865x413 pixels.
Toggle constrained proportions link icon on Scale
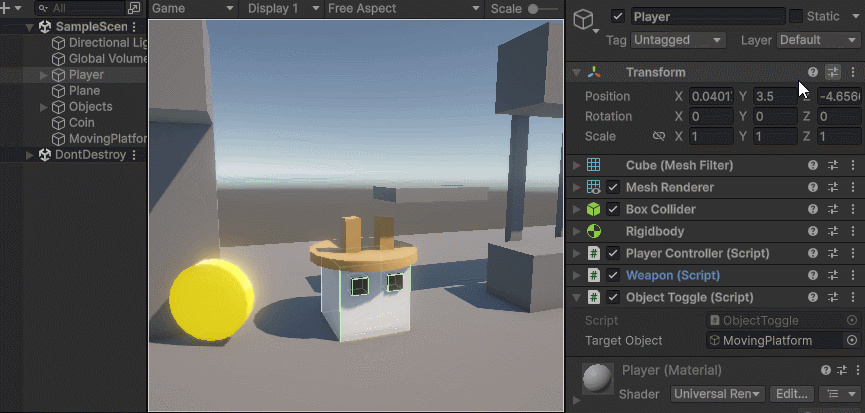pyautogui.click(x=658, y=136)
